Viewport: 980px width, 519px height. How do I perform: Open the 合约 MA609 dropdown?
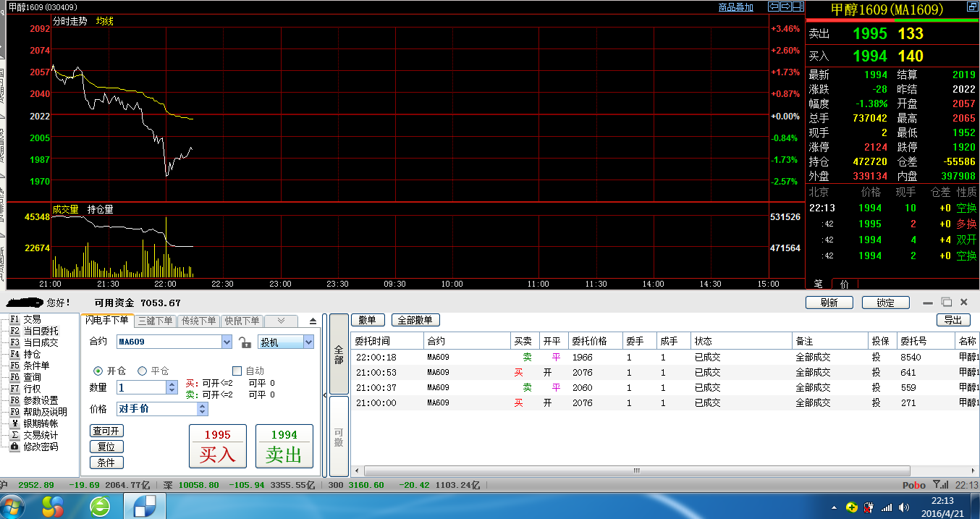227,342
